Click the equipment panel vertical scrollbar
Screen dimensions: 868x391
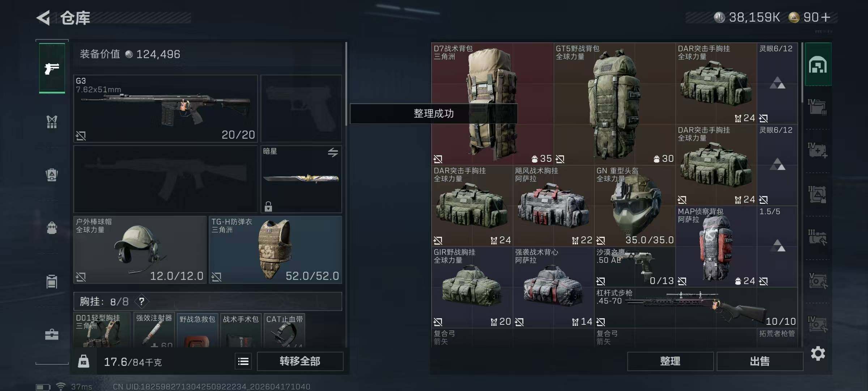346,84
